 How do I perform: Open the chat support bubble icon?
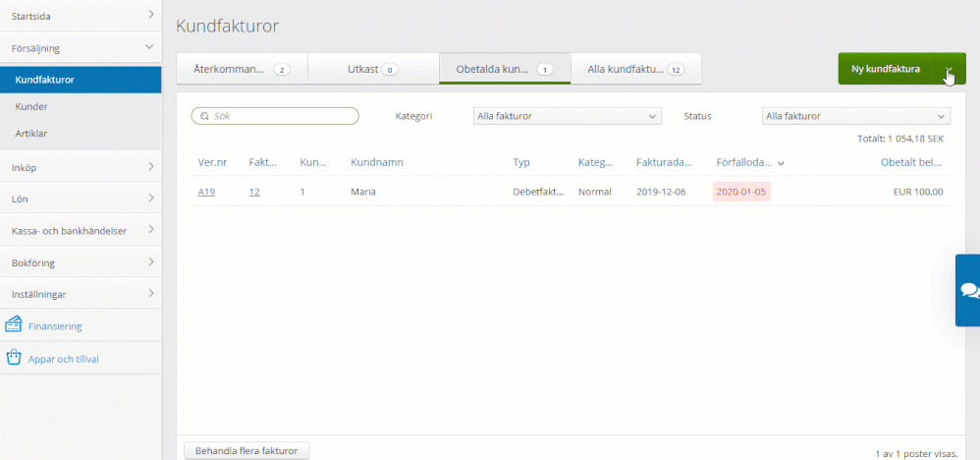[x=969, y=290]
